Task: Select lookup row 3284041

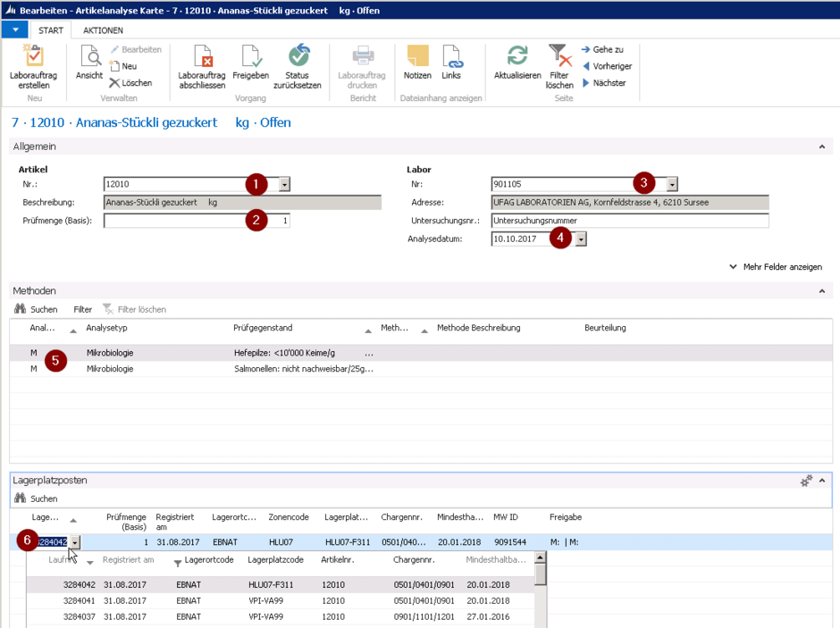Action: point(281,600)
